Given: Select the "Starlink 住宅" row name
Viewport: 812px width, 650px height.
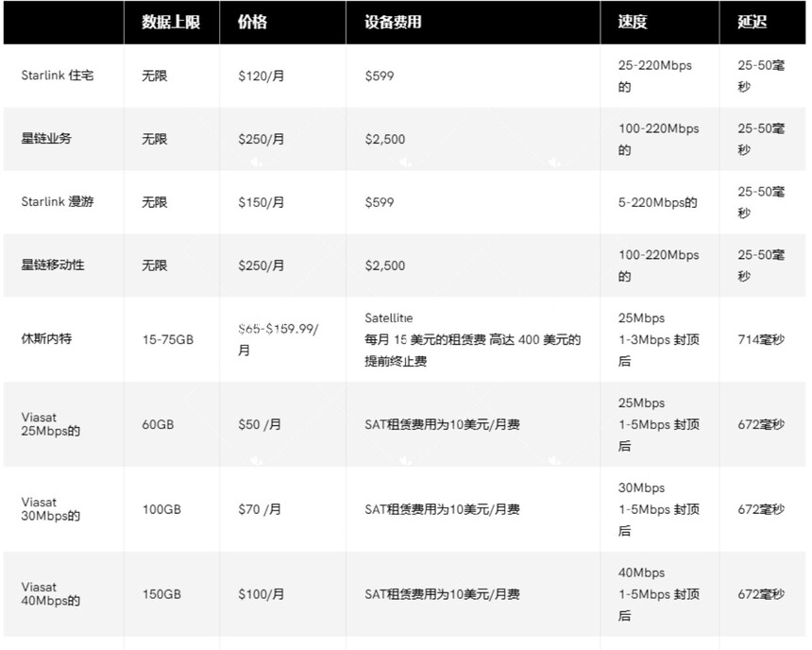Looking at the screenshot, I should click(58, 76).
